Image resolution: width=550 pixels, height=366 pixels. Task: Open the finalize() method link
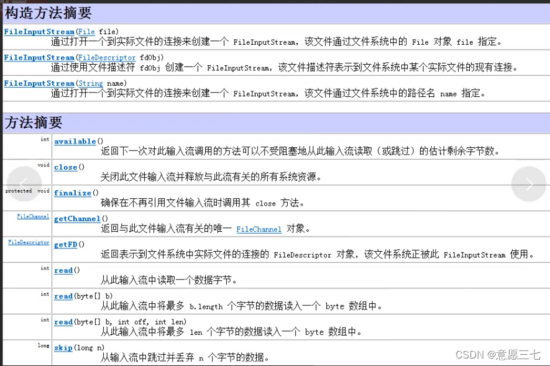[73, 193]
